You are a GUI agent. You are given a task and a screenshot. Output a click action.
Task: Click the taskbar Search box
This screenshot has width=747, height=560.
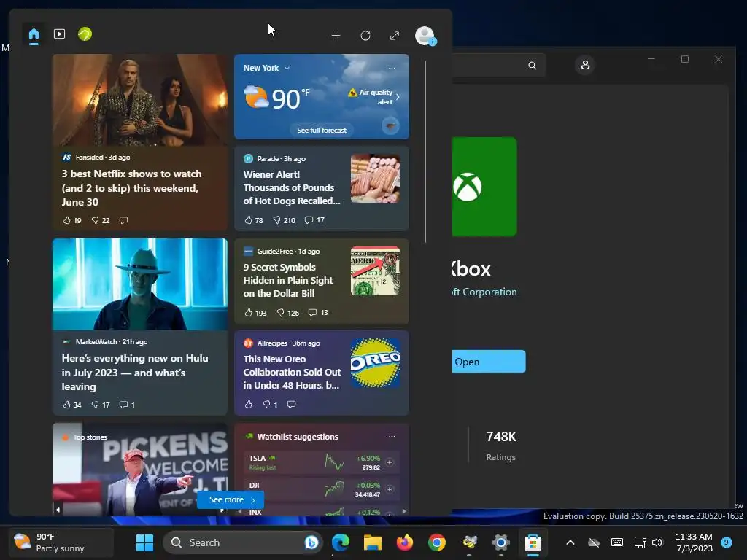click(243, 542)
